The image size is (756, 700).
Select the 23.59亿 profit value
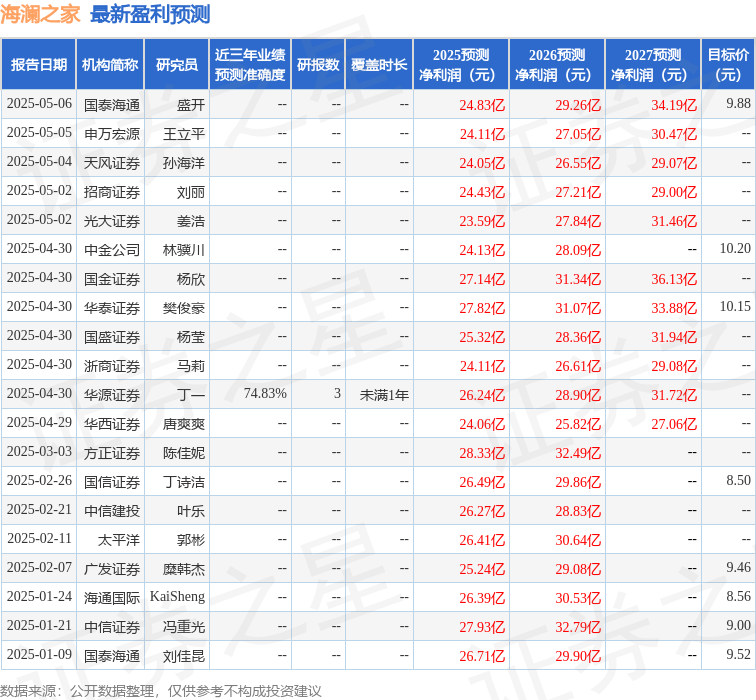coord(482,221)
